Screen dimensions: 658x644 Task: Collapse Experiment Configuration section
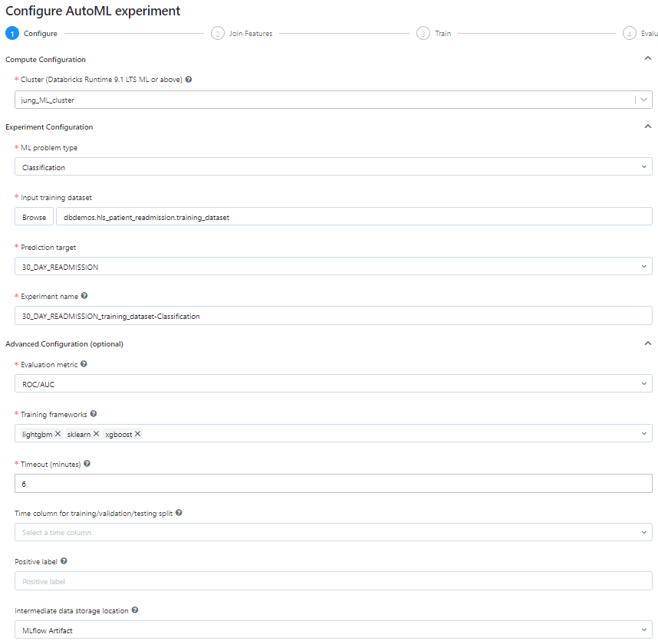point(648,127)
